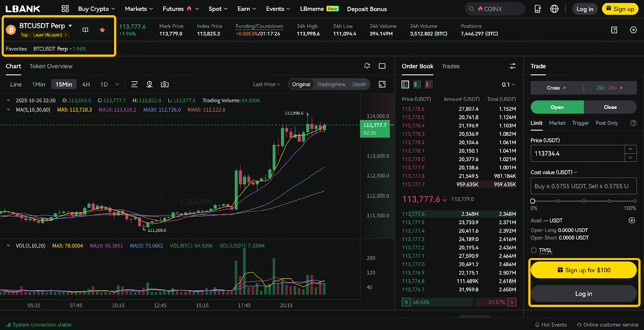The height and width of the screenshot is (330, 644).
Task: Click the price alert bell icon
Action: coord(367,66)
